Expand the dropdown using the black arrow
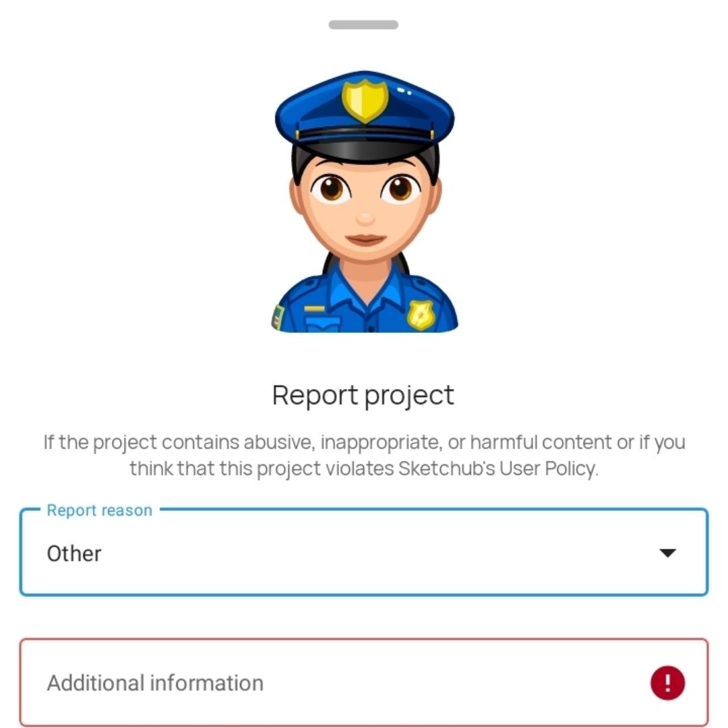The height and width of the screenshot is (728, 728). click(x=667, y=553)
